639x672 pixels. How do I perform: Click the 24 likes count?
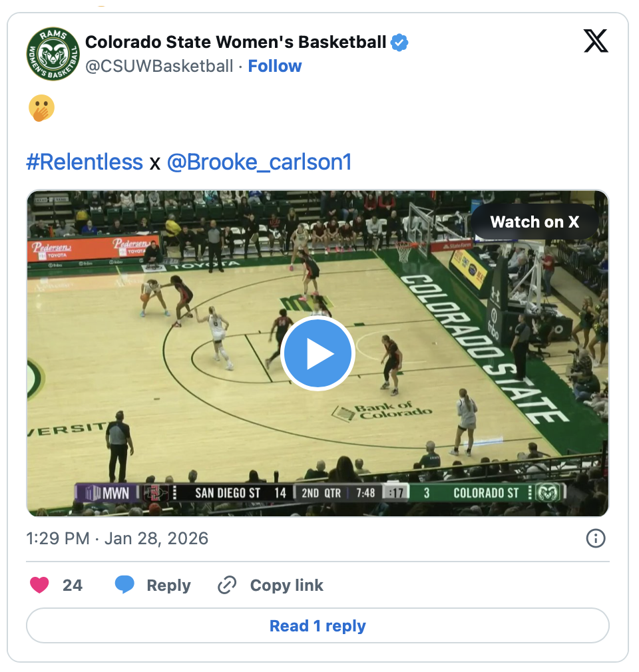pos(73,586)
